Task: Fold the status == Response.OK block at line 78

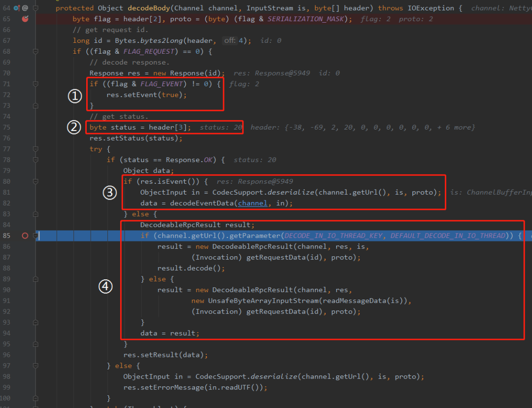Action: (x=35, y=160)
